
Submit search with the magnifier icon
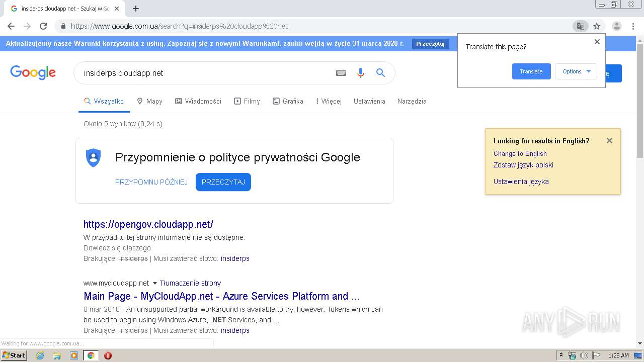380,73
